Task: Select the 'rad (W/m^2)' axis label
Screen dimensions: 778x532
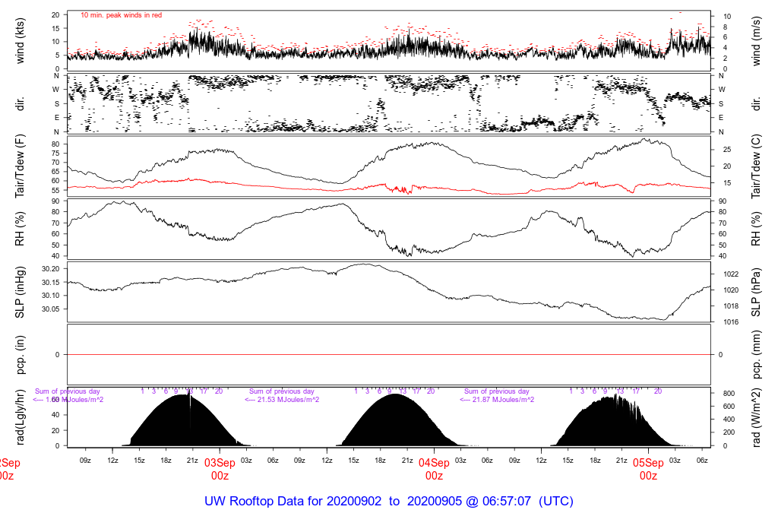Action: click(x=756, y=417)
